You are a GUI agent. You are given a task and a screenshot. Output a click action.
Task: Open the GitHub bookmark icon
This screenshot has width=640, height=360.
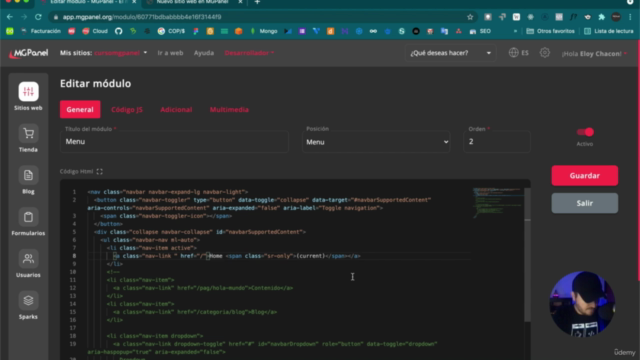coord(118,31)
